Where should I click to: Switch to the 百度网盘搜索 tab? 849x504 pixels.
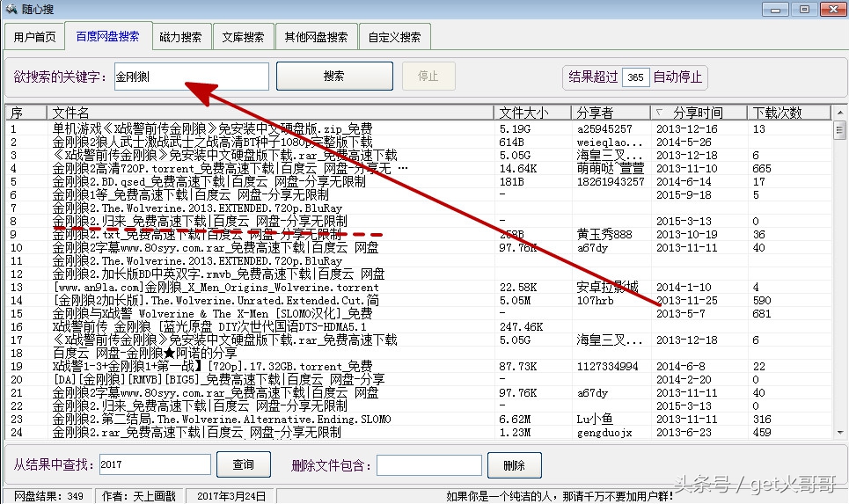tap(107, 36)
